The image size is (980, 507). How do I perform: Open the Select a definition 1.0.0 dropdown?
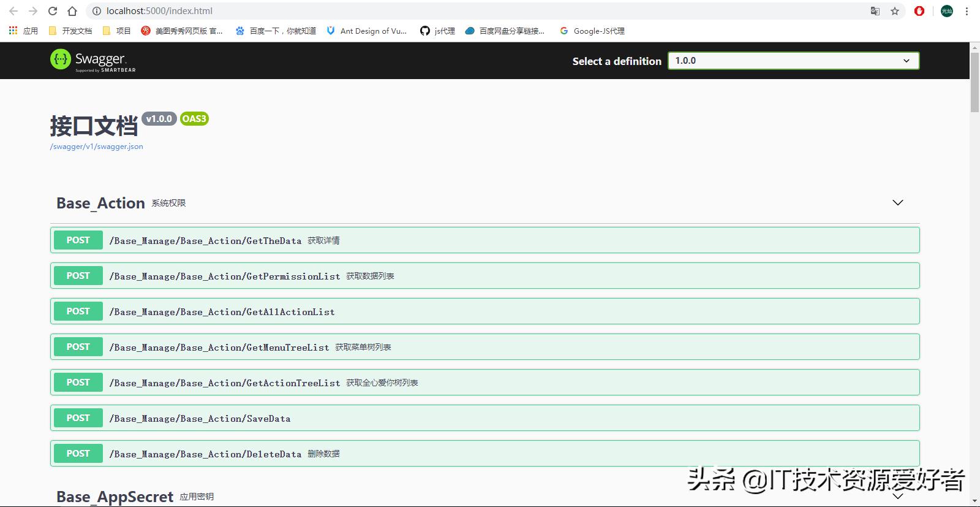tap(794, 61)
